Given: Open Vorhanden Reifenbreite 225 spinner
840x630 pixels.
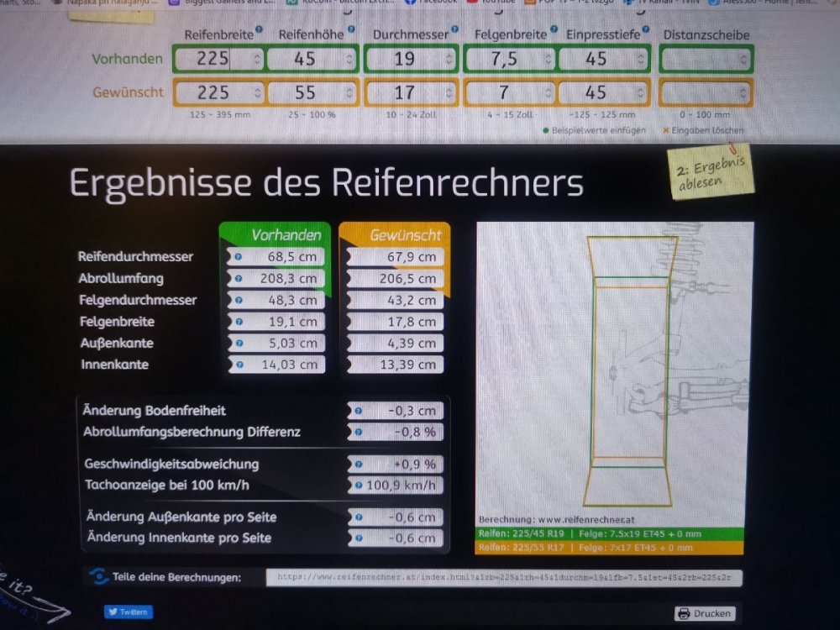Looking at the screenshot, I should pyautogui.click(x=256, y=60).
